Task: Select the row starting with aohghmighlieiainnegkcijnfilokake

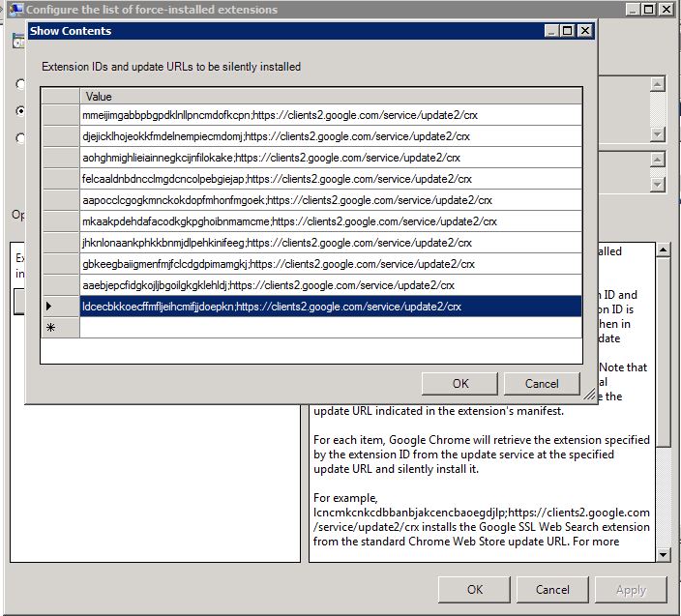Action: [331, 158]
